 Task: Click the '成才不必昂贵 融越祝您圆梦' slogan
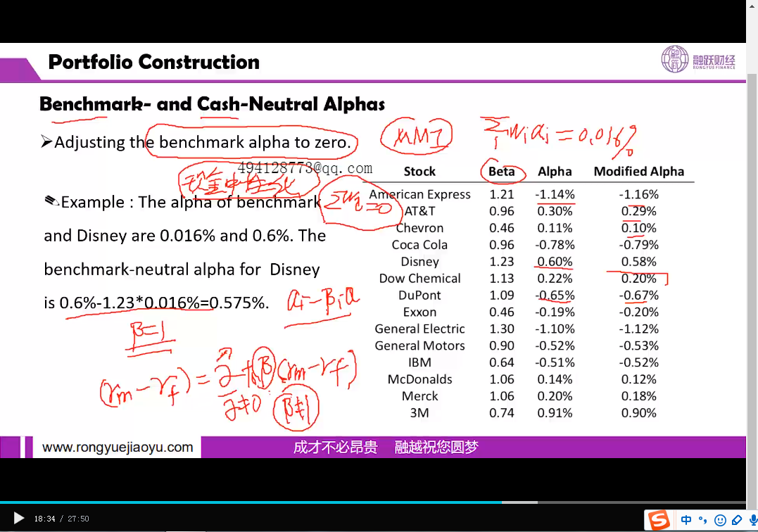[x=385, y=448]
